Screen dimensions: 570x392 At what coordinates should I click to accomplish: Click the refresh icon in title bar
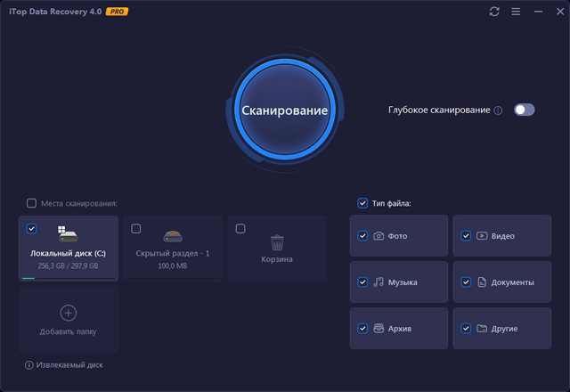tap(495, 12)
